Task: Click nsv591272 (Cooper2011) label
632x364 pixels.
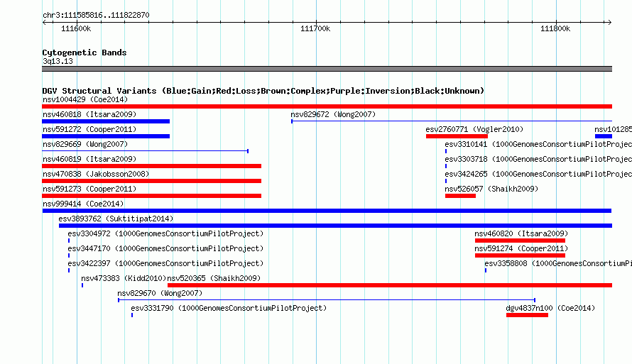Action: pos(89,129)
